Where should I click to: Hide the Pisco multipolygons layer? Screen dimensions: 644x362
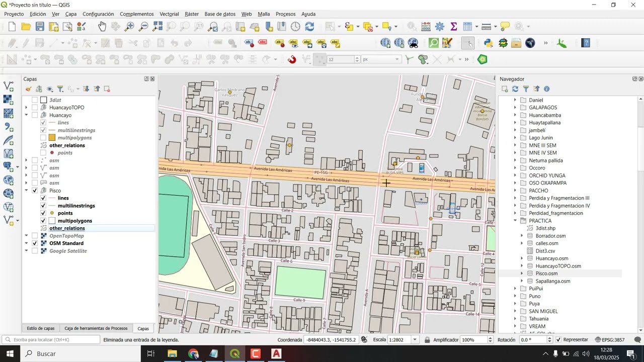(x=43, y=221)
